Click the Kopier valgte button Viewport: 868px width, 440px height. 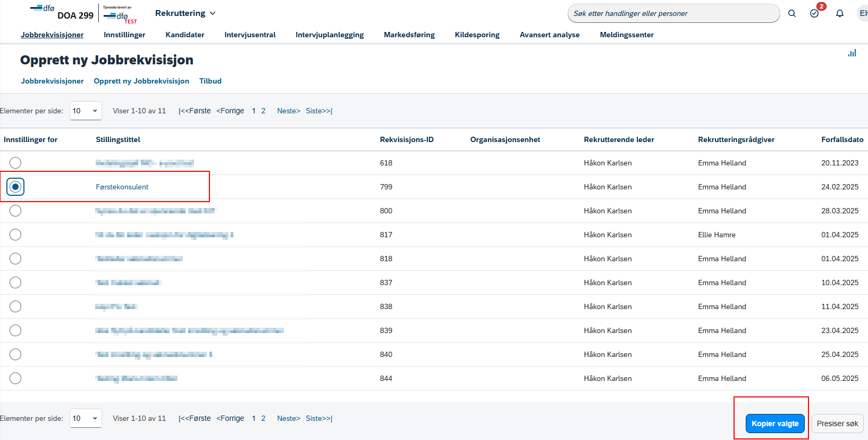click(x=775, y=424)
